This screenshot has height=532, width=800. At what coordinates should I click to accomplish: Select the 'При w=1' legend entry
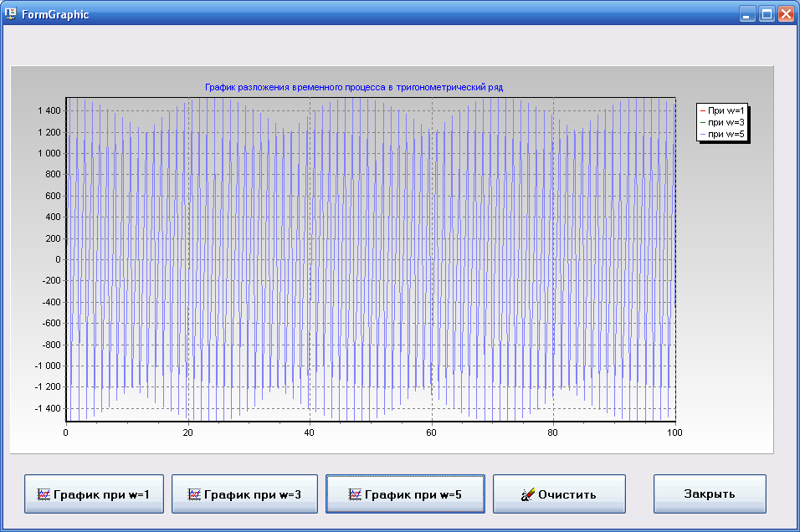click(722, 110)
